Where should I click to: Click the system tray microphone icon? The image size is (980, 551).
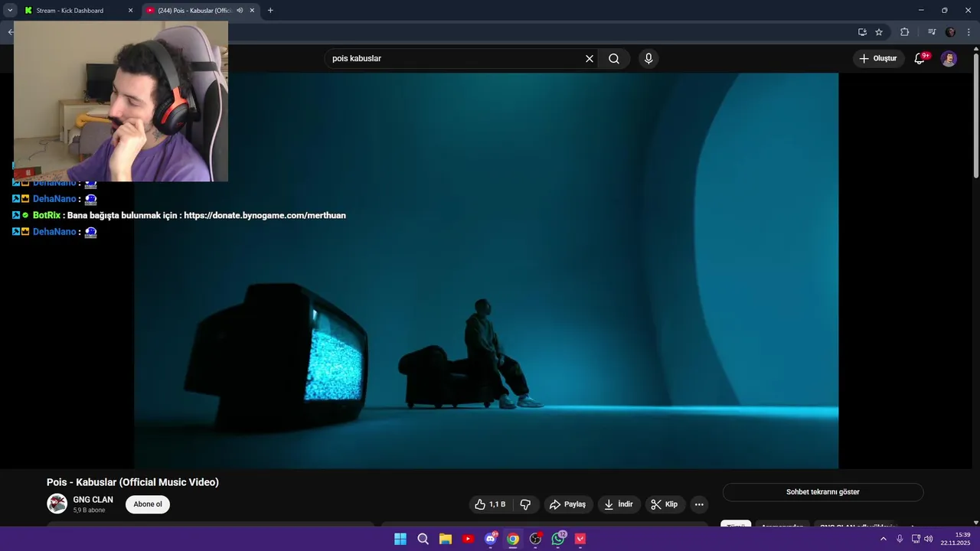tap(900, 539)
